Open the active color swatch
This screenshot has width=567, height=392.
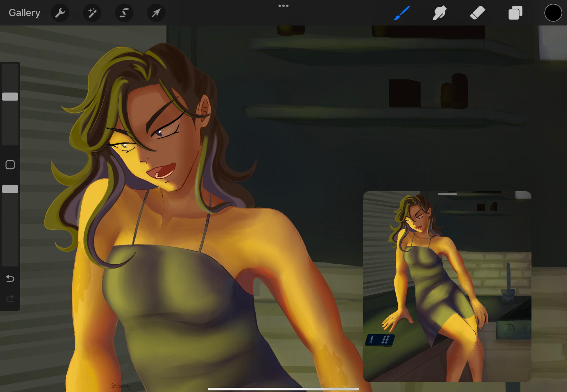[x=553, y=13]
